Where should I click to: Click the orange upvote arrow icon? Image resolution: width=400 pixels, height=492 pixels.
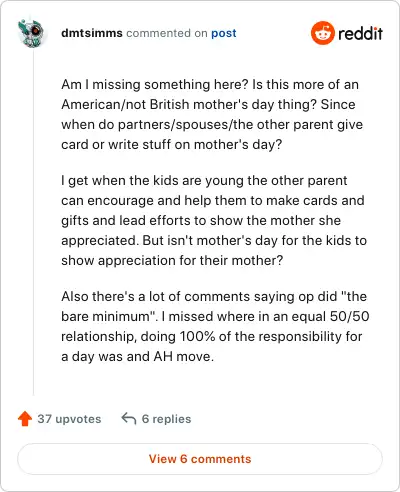[25, 419]
